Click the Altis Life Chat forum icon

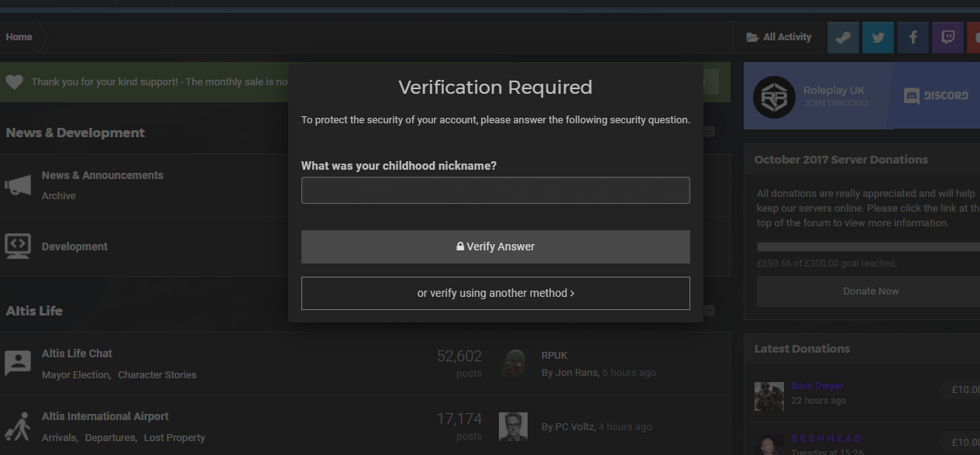pyautogui.click(x=18, y=362)
